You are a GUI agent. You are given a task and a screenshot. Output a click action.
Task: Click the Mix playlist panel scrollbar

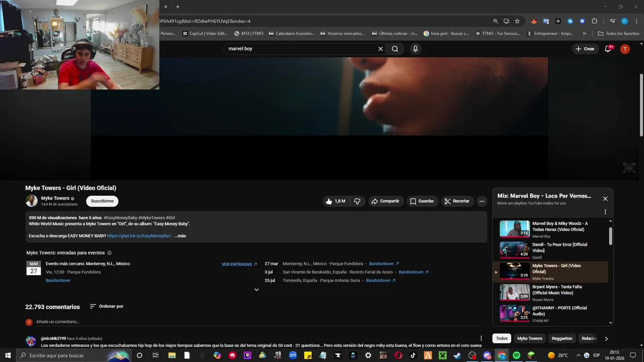click(x=611, y=236)
